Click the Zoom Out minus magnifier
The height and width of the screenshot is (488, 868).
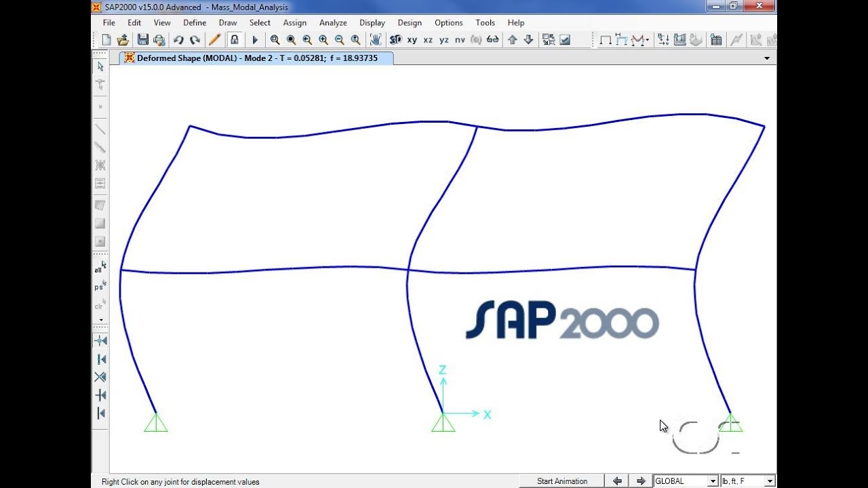340,40
